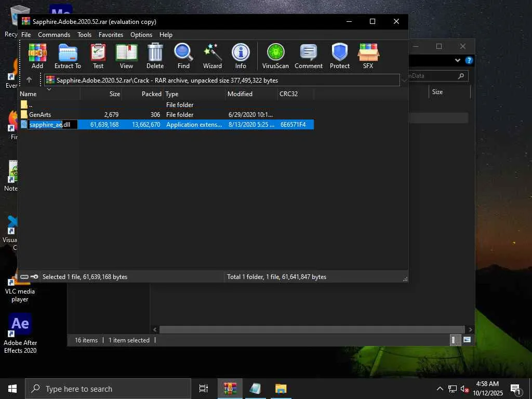Open File Explorer from the taskbar
Image resolution: width=532 pixels, height=399 pixels.
[281, 389]
